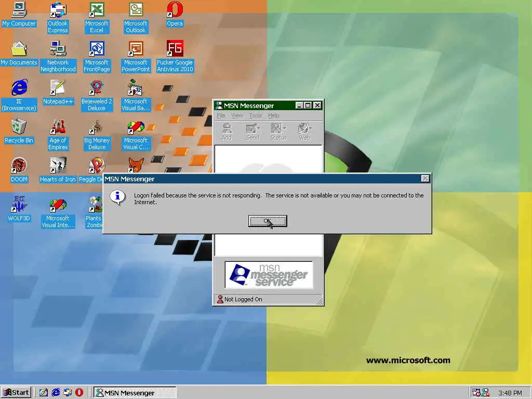Select the Hearts of Iron desktop icon

coord(58,170)
